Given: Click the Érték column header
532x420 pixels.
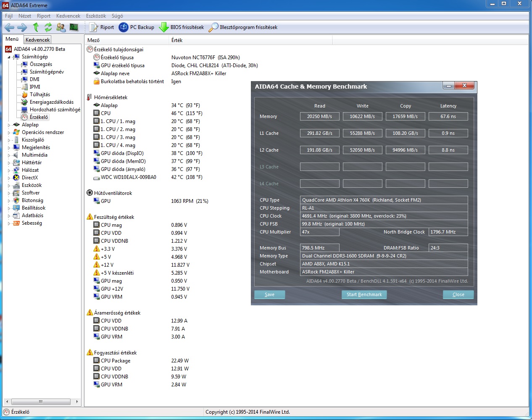Looking at the screenshot, I should click(177, 40).
